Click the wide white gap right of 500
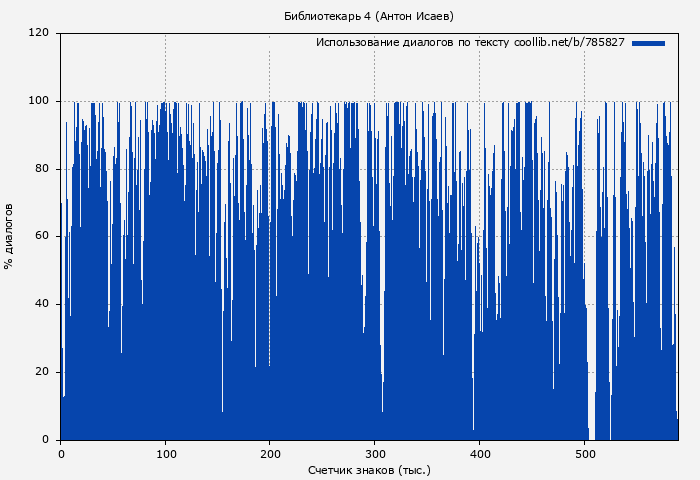 [592, 420]
